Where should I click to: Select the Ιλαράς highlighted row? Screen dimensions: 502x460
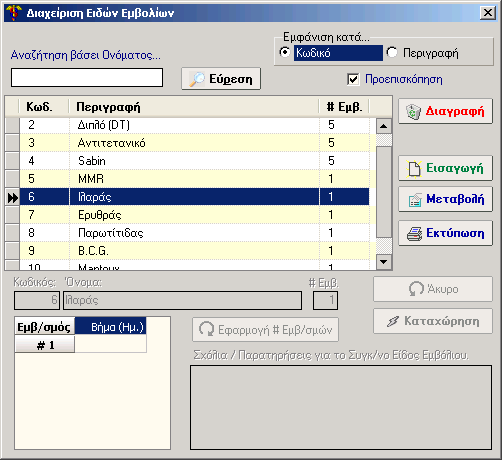pos(194,197)
